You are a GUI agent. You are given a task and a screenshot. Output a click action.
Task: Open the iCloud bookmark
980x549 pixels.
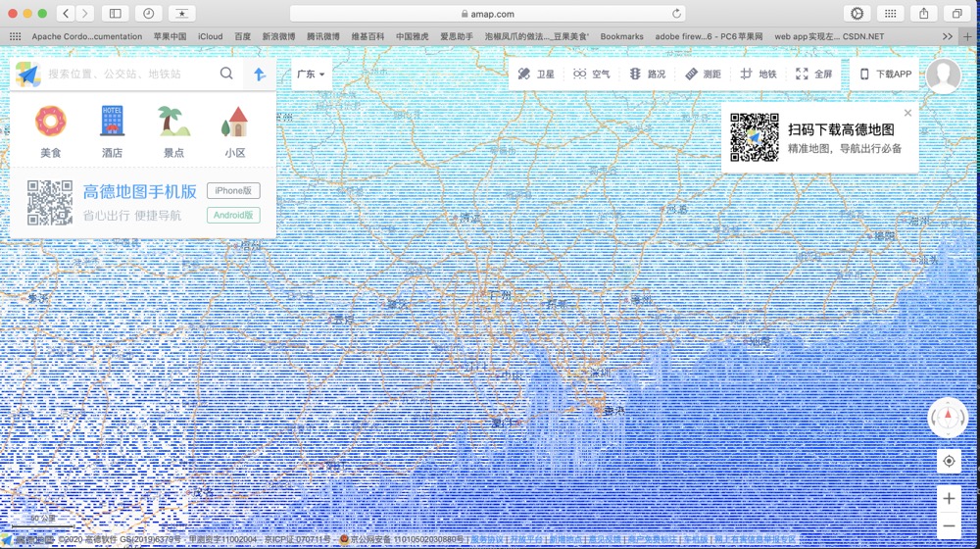point(210,36)
